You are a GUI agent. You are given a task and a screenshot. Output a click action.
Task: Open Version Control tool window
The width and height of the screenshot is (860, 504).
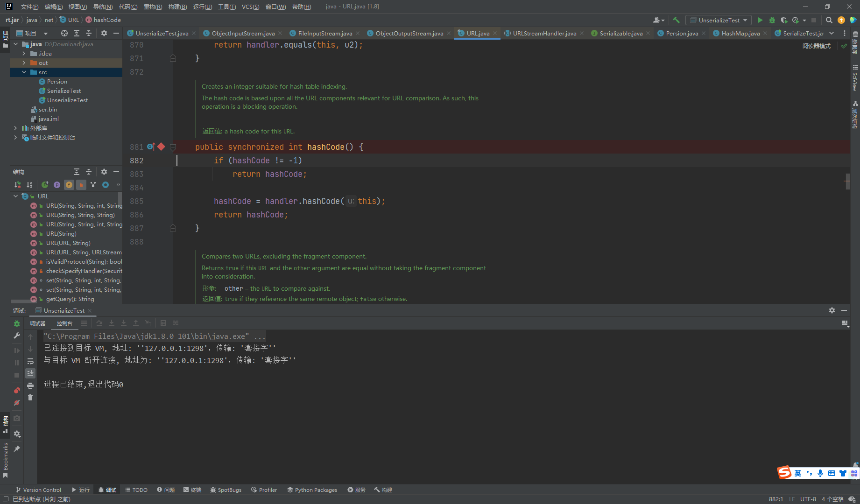point(38,490)
